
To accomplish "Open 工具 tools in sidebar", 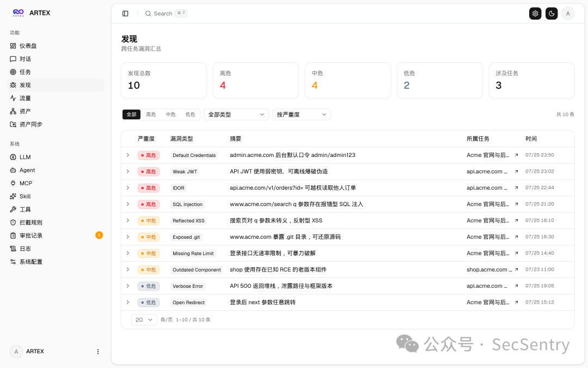I will (56, 209).
